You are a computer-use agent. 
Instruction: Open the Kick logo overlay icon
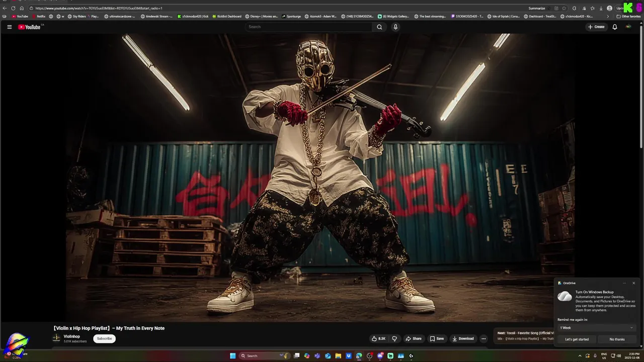point(628,8)
